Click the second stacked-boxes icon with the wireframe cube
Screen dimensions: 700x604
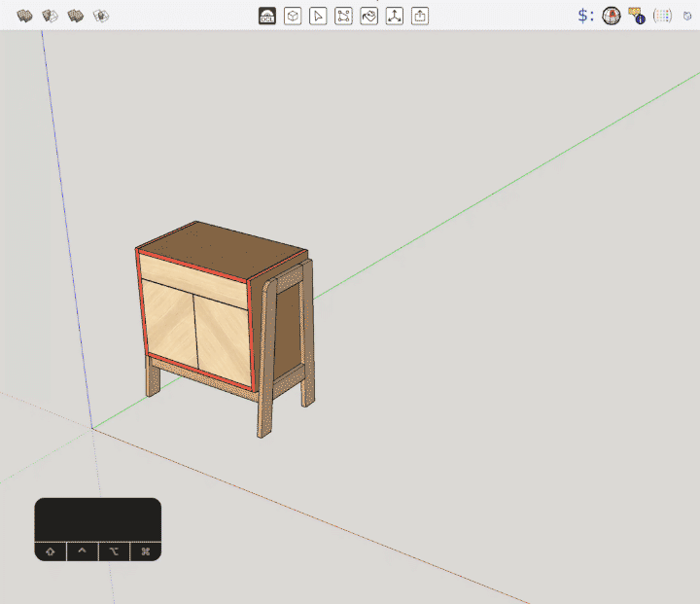(50, 17)
